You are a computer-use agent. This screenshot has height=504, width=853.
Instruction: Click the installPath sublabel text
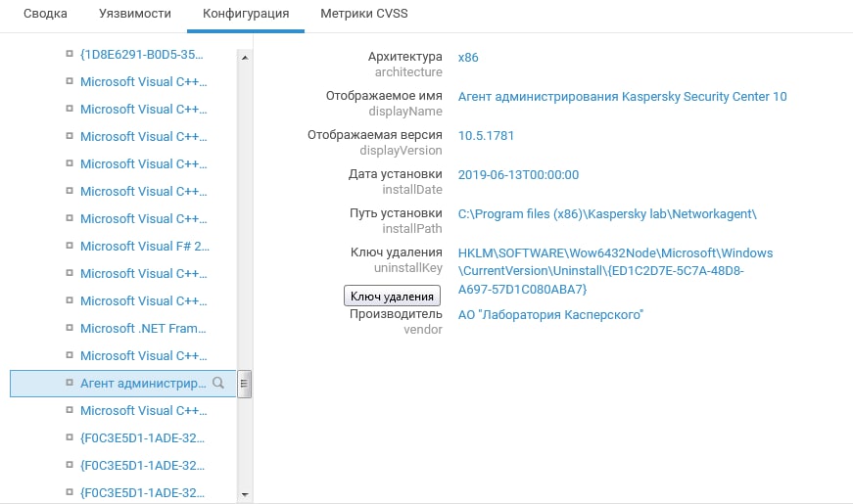[x=412, y=228]
